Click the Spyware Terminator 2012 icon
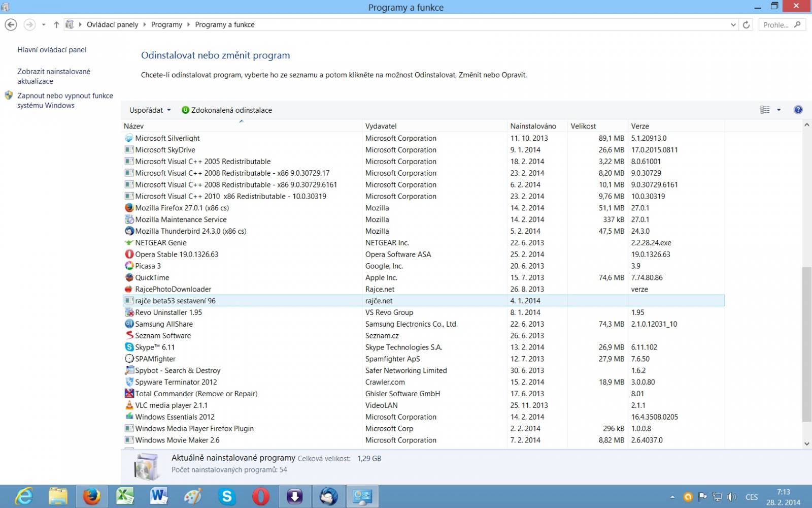 point(129,382)
